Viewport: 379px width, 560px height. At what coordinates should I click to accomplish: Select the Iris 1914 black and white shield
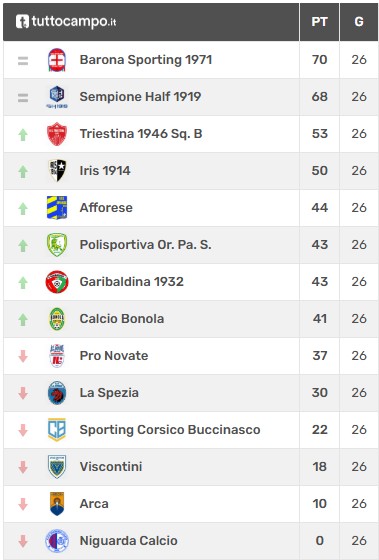point(57,171)
